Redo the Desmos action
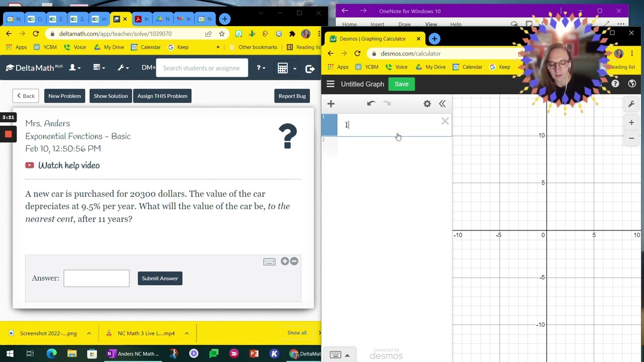Image resolution: width=644 pixels, height=362 pixels. pyautogui.click(x=387, y=104)
